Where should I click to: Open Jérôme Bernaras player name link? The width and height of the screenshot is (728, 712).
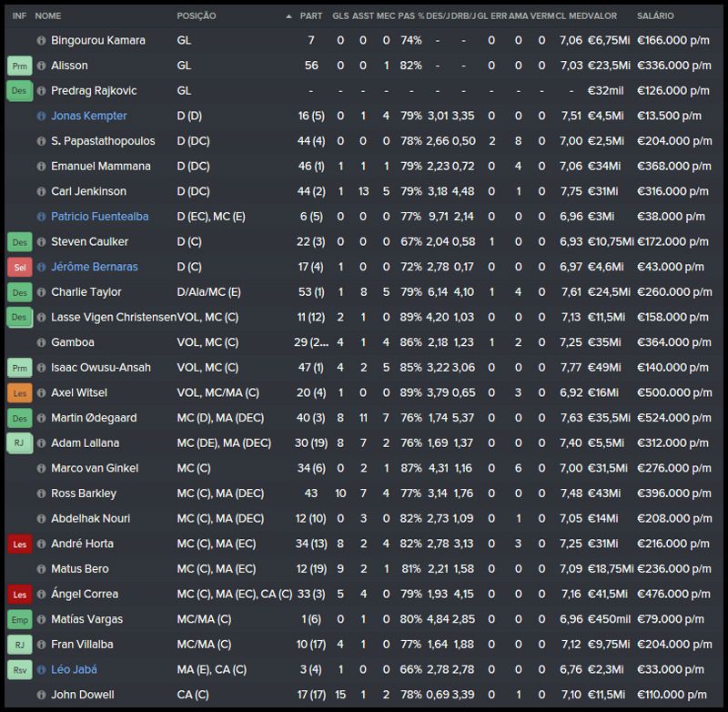coord(93,267)
